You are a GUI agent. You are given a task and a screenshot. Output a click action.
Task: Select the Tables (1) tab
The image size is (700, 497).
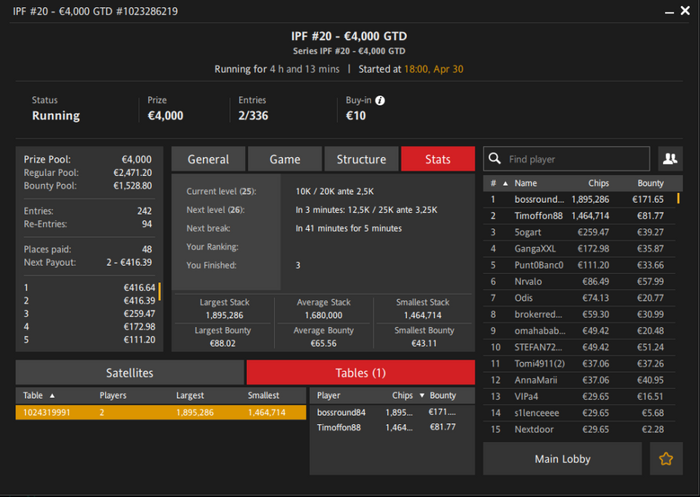(361, 372)
